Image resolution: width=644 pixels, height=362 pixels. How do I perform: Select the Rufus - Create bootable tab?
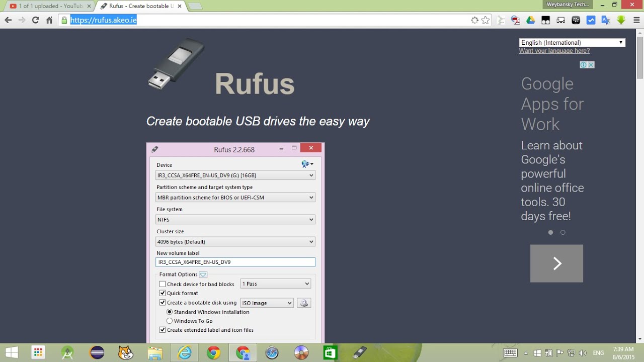pyautogui.click(x=142, y=6)
